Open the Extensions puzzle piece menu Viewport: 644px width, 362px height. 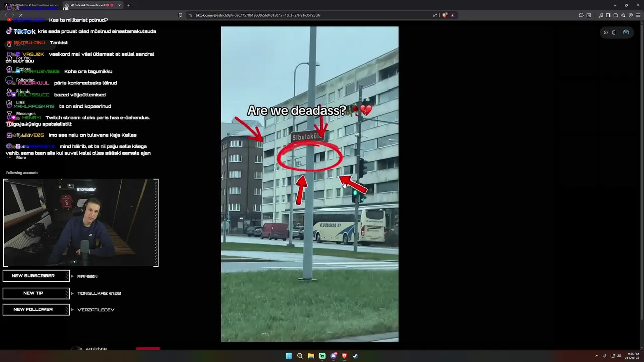pos(581,15)
